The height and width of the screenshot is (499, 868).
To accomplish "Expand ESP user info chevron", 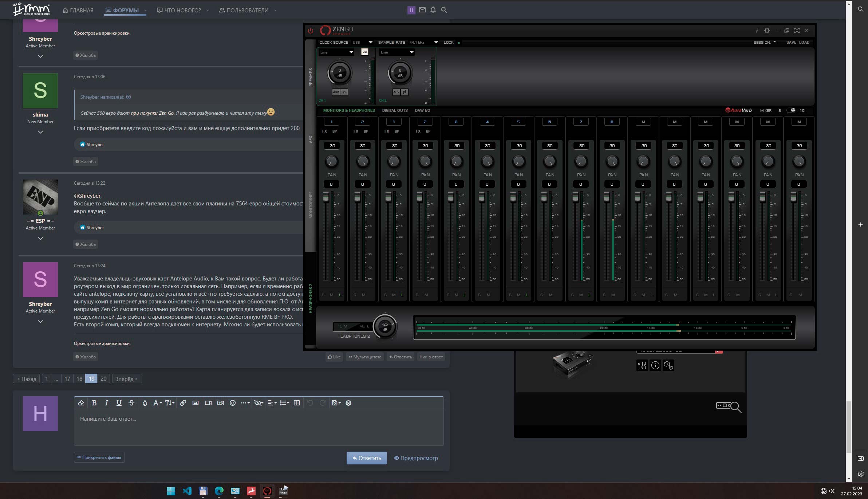I will pos(40,238).
